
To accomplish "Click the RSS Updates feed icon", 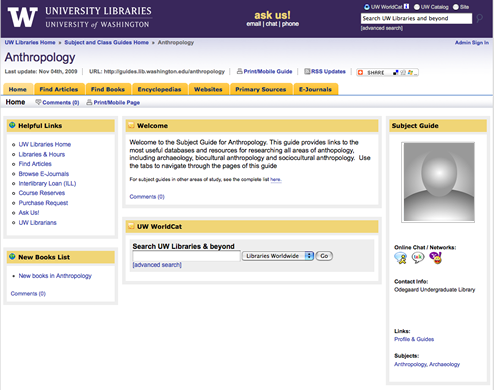I will point(307,71).
